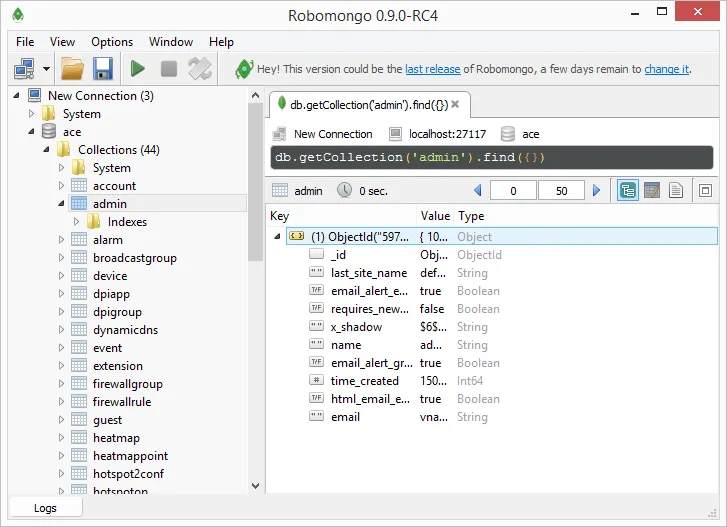Switch to text view mode
Image resolution: width=727 pixels, height=527 pixels.
pos(676,190)
